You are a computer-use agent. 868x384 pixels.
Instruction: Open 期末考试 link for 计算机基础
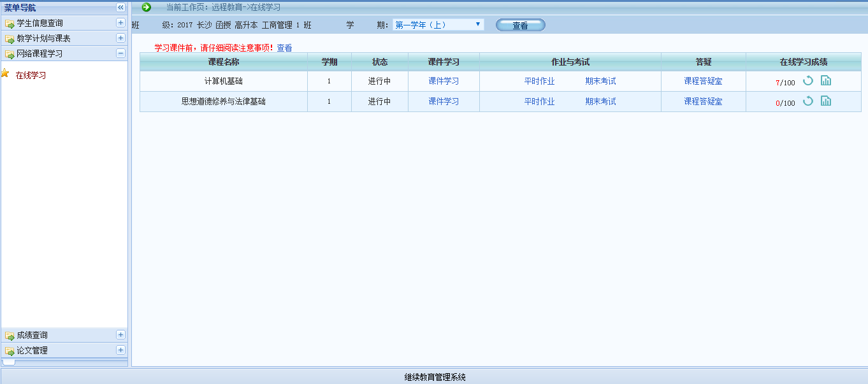click(x=600, y=82)
